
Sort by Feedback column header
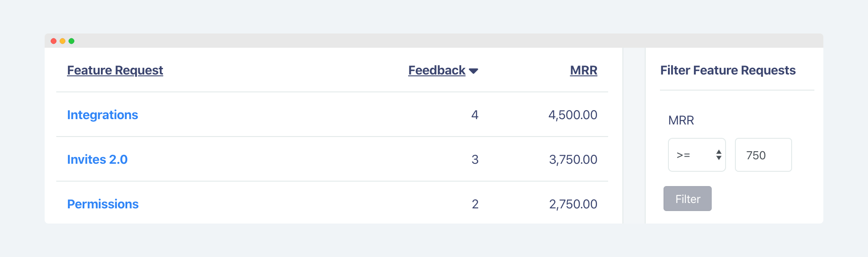coord(437,70)
